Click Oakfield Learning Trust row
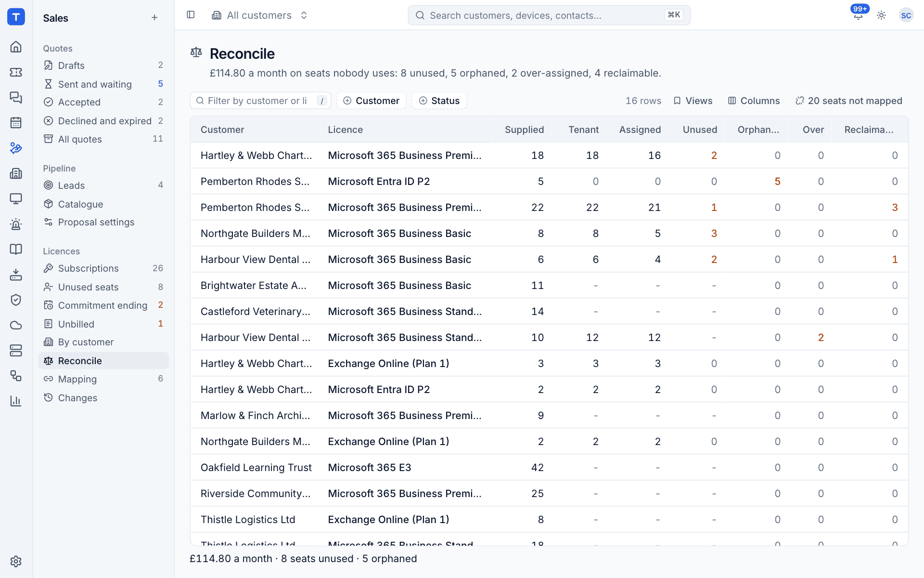Image resolution: width=924 pixels, height=578 pixels. (x=549, y=467)
